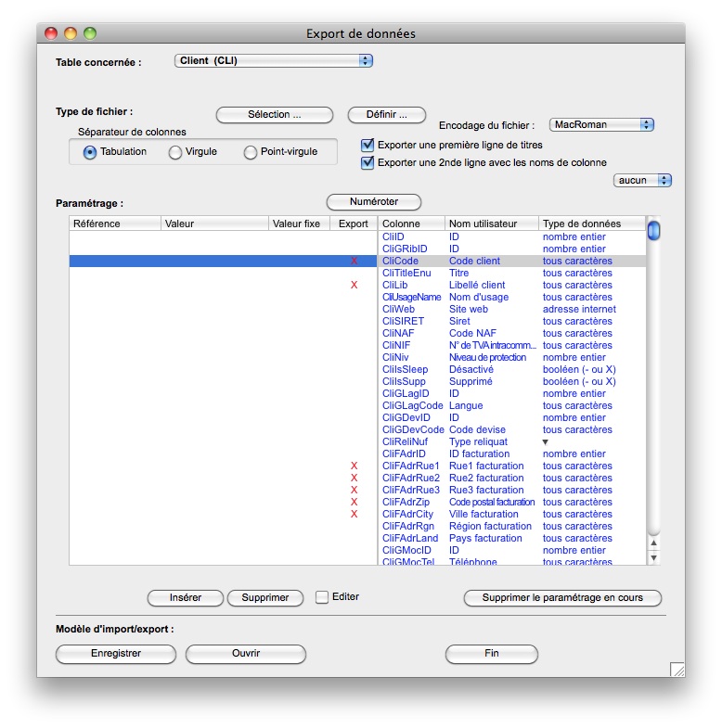Select the CliGLagCode row
722x728 pixels.
357,406
